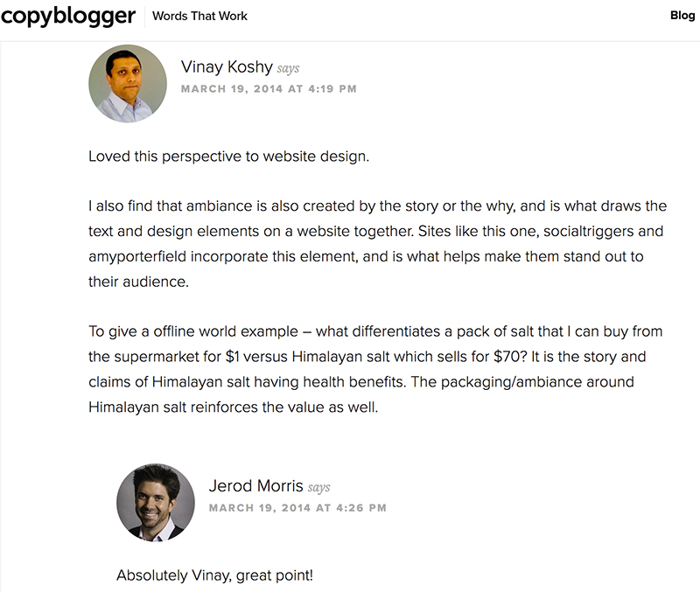This screenshot has width=700, height=592.
Task: Click the 'says' label after Vinay Koshy
Action: 290,66
